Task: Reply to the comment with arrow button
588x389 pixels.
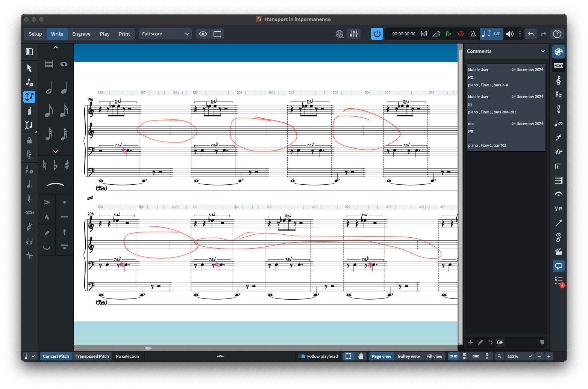Action: [490, 342]
